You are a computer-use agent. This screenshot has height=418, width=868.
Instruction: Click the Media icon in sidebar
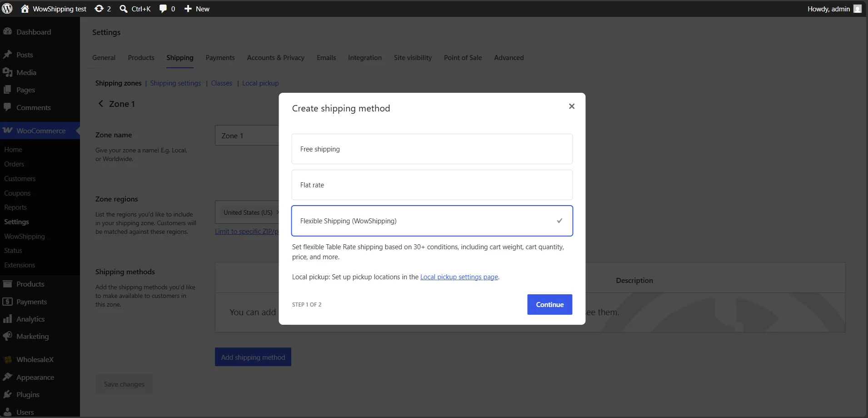(x=7, y=72)
